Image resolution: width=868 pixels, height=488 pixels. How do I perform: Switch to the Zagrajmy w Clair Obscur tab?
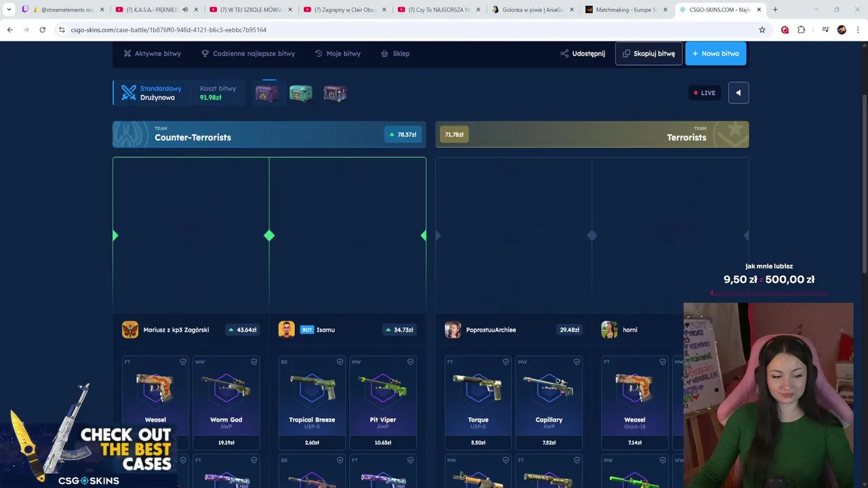[344, 9]
